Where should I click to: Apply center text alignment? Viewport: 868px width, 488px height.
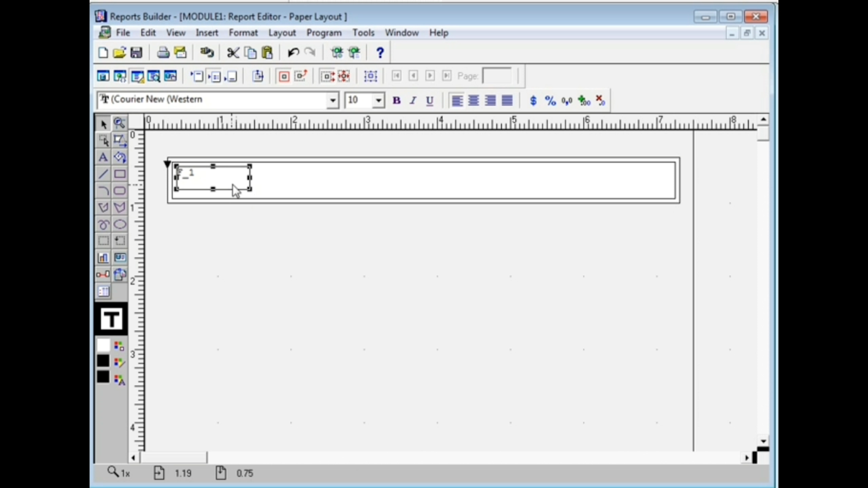pyautogui.click(x=473, y=100)
